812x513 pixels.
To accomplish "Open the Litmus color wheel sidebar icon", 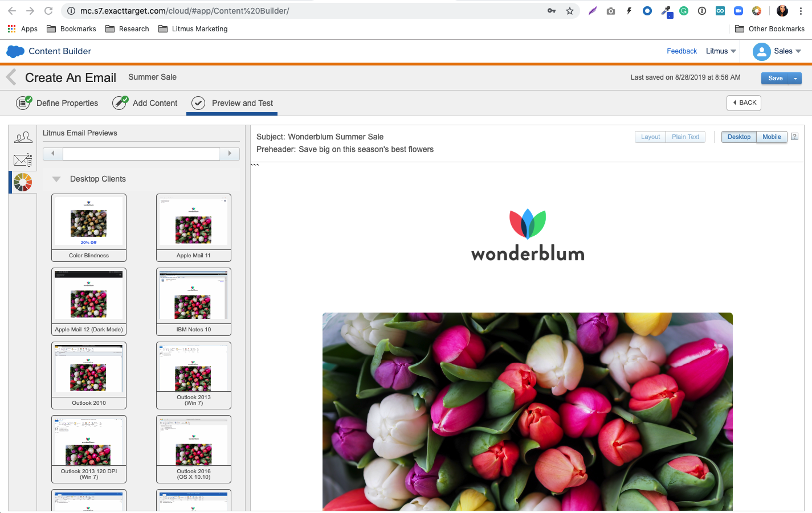I will coord(23,182).
